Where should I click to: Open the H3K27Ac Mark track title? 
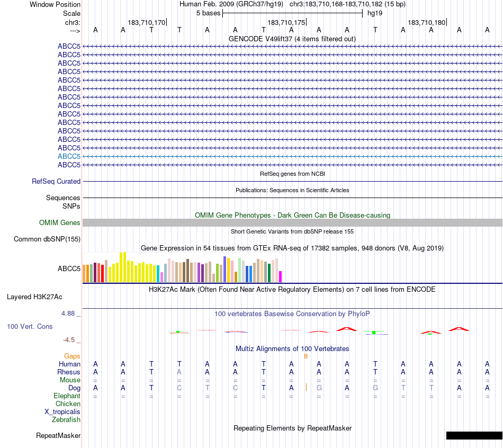[x=292, y=289]
